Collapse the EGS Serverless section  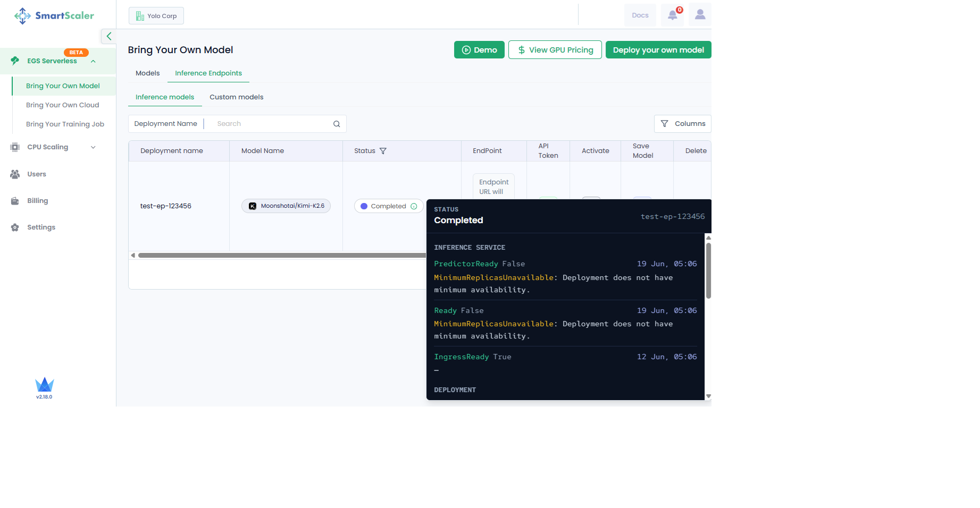[93, 61]
